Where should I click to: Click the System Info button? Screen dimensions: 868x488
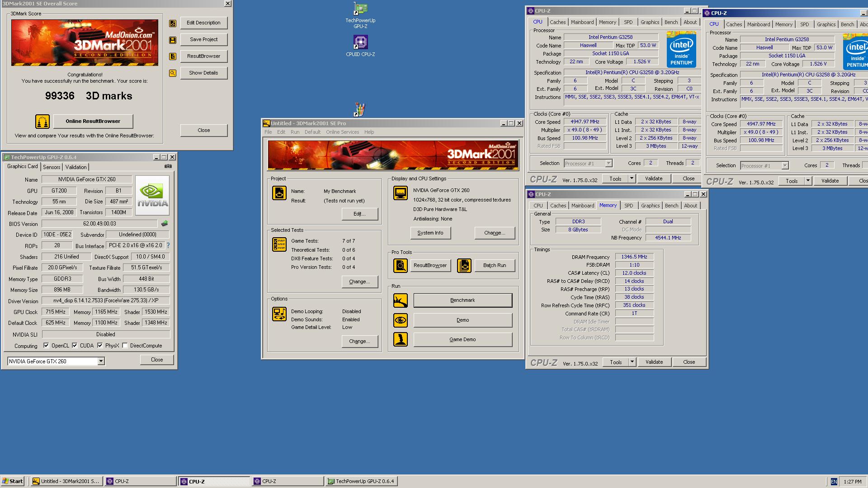430,233
